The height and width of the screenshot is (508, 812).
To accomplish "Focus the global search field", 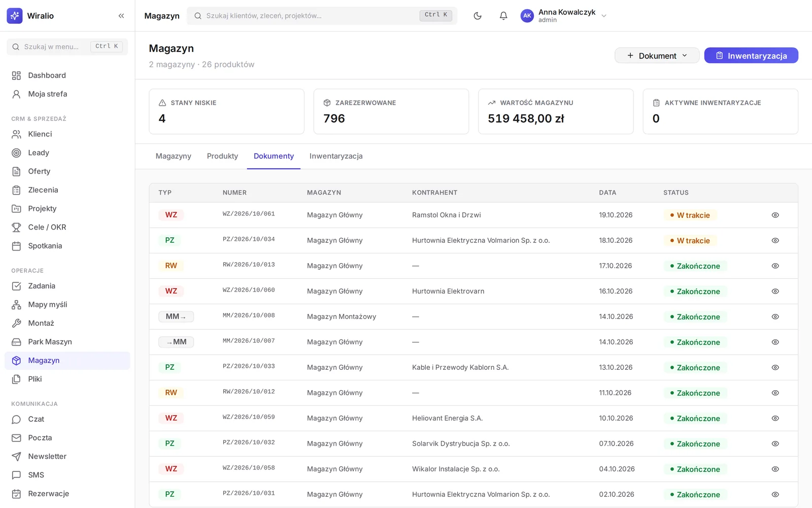I will tap(322, 16).
